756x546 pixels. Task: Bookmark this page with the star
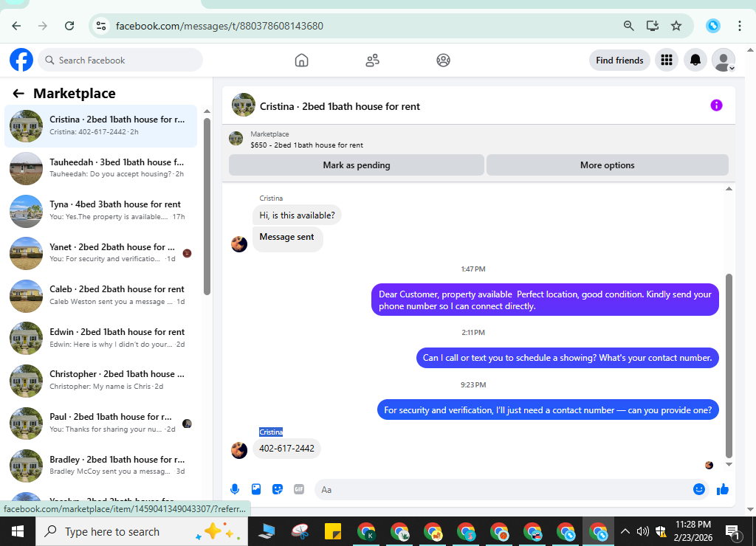click(676, 26)
